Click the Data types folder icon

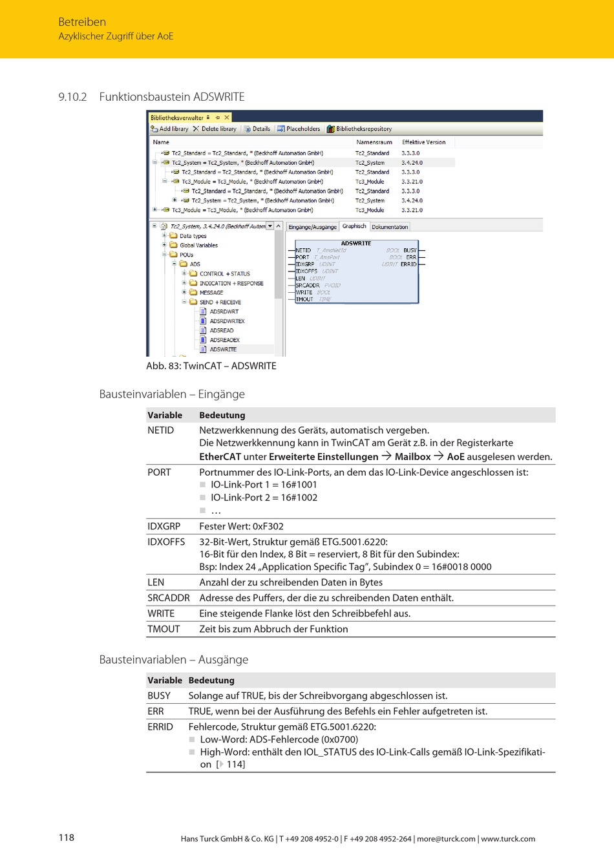pyautogui.click(x=173, y=236)
